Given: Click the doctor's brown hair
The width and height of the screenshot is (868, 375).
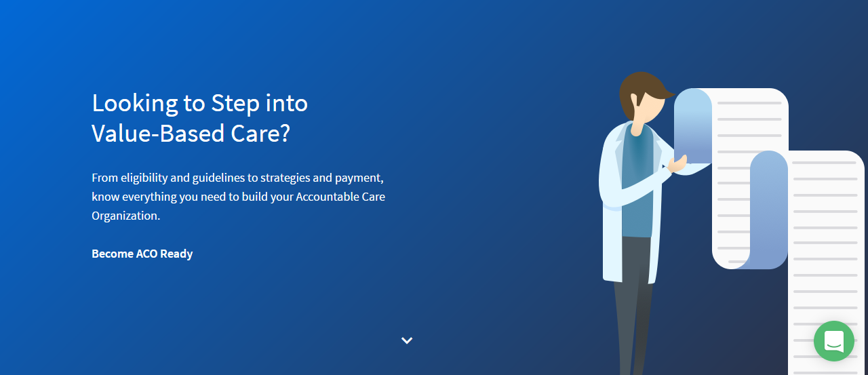Looking at the screenshot, I should tap(641, 86).
